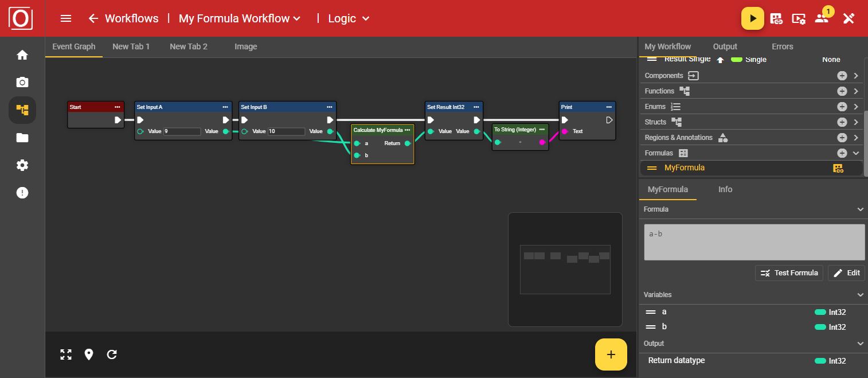Click the location pin icon below the graph
The width and height of the screenshot is (868, 378).
tap(89, 354)
